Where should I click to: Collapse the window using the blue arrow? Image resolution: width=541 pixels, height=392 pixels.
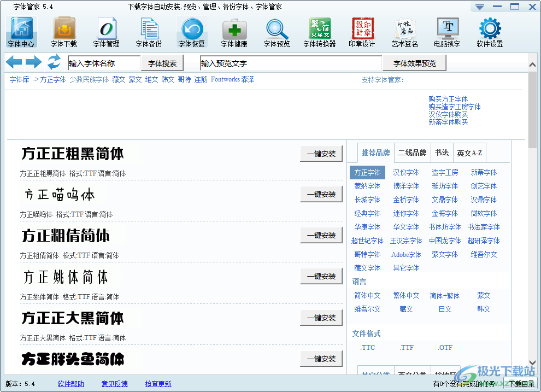coord(479,7)
